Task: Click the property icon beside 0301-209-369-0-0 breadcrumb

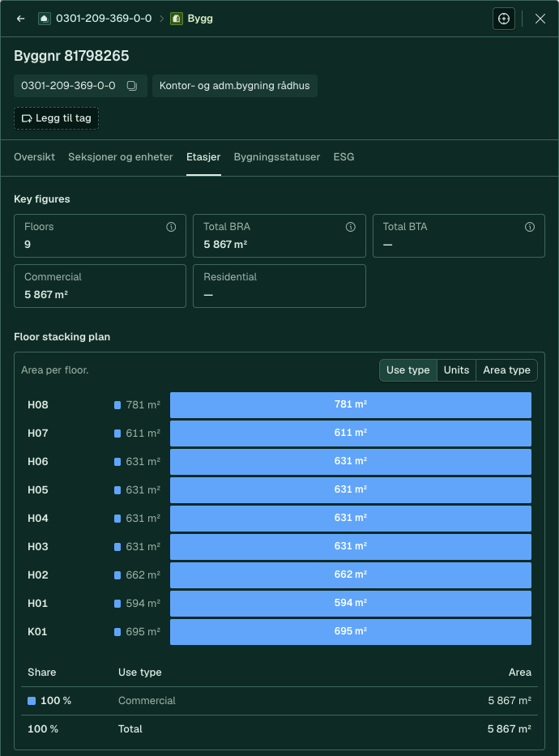Action: [x=45, y=19]
